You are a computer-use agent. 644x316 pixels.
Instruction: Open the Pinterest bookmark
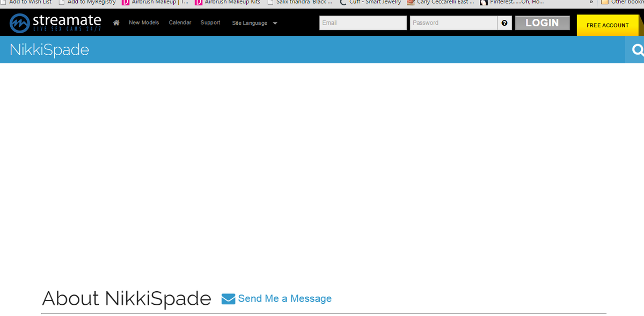pyautogui.click(x=512, y=2)
